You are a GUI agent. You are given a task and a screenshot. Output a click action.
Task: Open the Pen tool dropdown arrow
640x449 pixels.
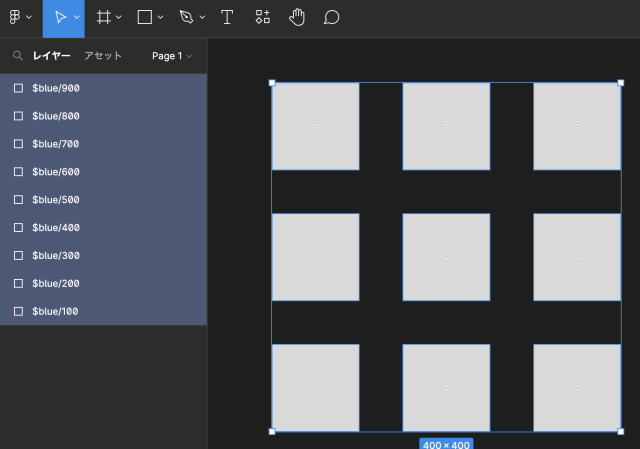pyautogui.click(x=202, y=17)
